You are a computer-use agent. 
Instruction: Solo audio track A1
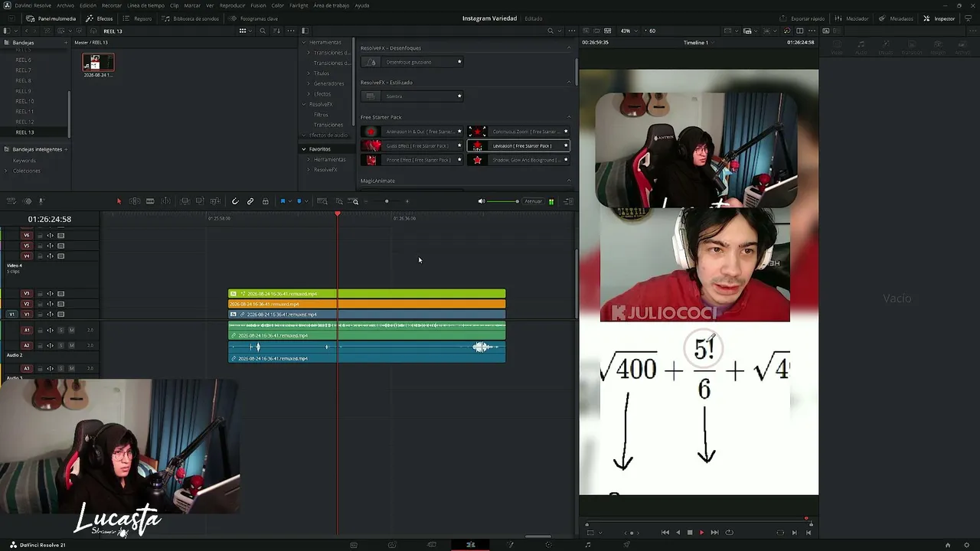(61, 330)
